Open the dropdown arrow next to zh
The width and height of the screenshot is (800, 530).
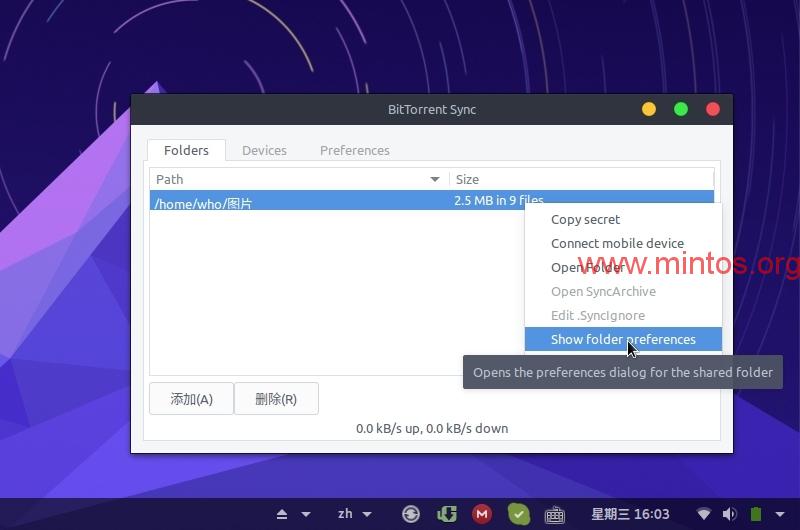pyautogui.click(x=367, y=514)
